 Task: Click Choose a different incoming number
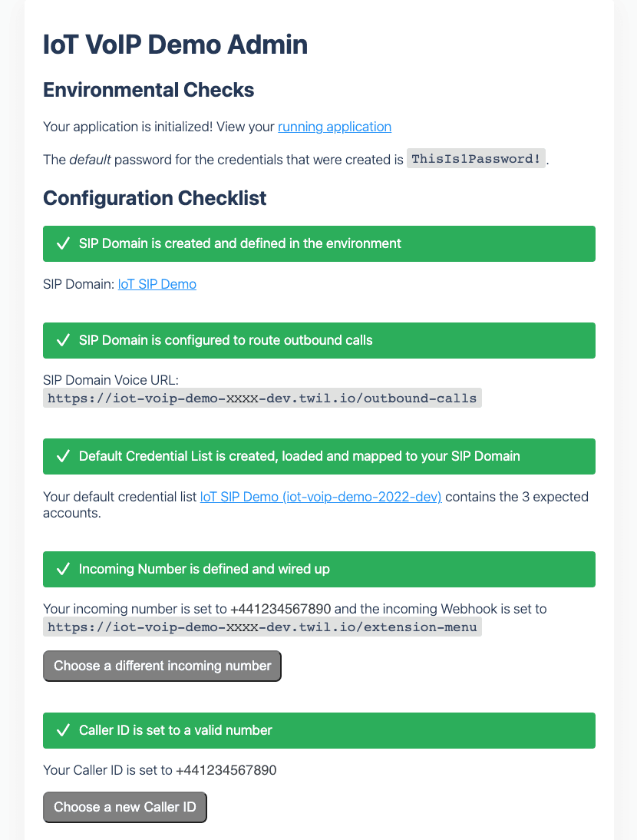(162, 666)
